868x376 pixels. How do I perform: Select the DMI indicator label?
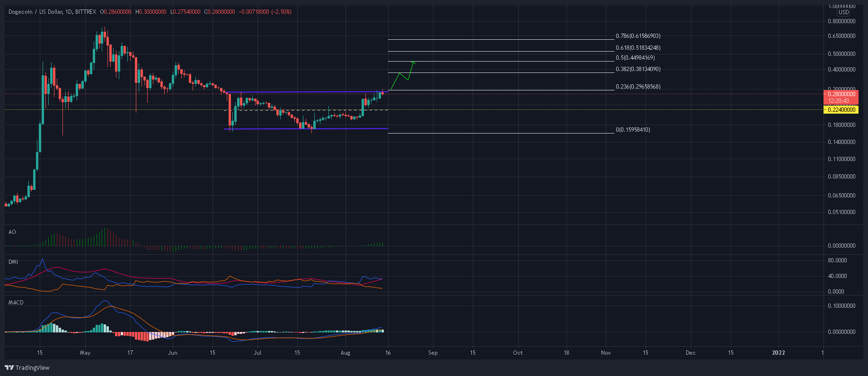click(13, 261)
